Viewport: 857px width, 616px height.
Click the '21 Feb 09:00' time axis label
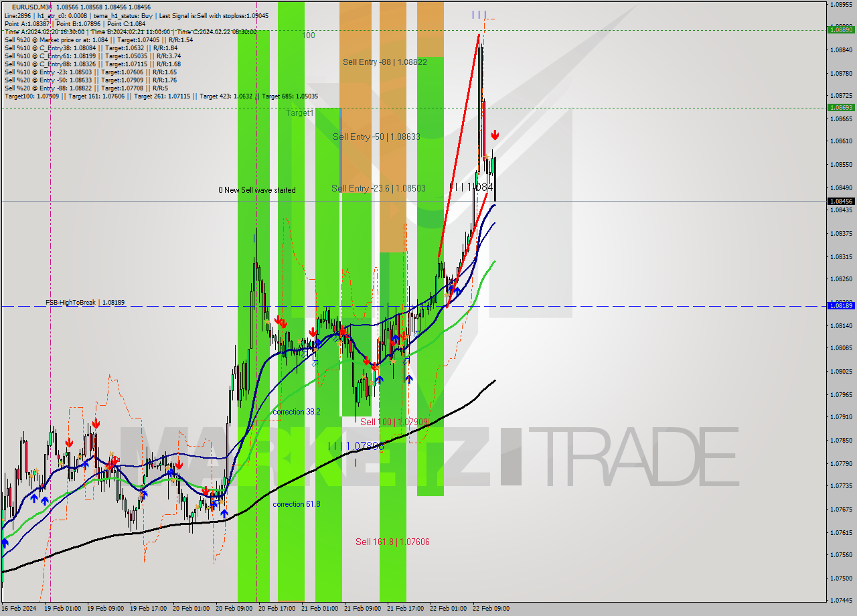pyautogui.click(x=362, y=609)
